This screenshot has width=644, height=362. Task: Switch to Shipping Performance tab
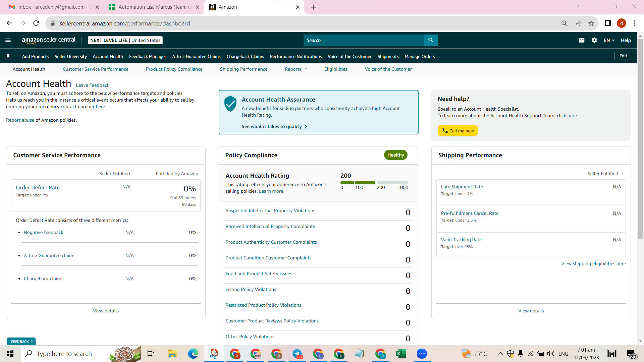244,69
